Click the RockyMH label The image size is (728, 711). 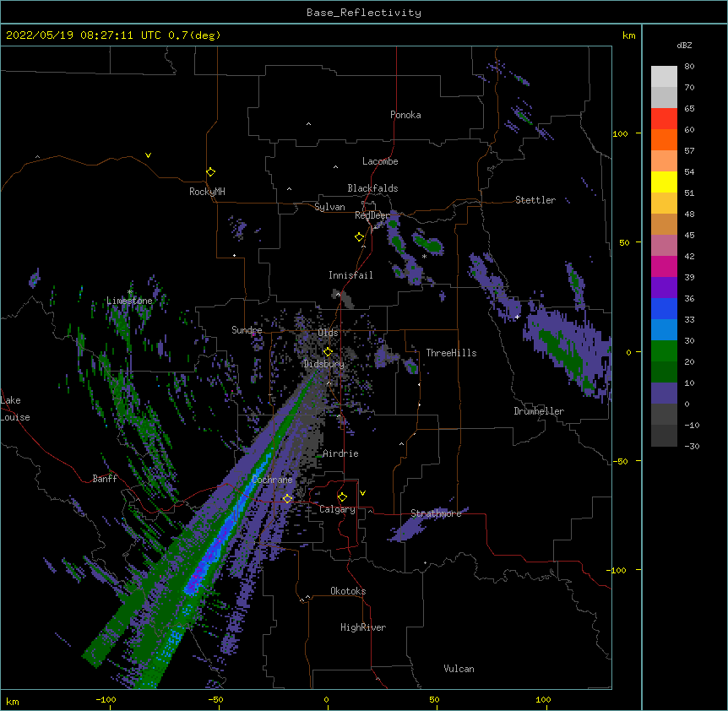[207, 192]
